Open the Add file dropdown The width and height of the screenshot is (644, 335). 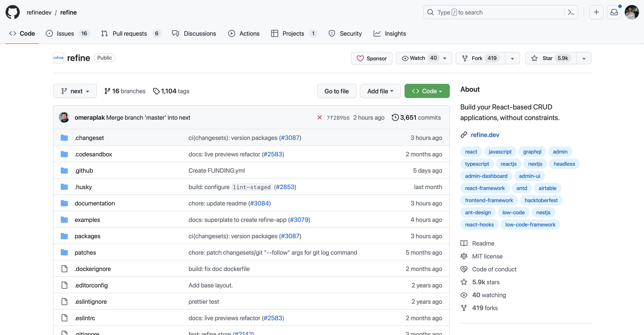pyautogui.click(x=380, y=91)
